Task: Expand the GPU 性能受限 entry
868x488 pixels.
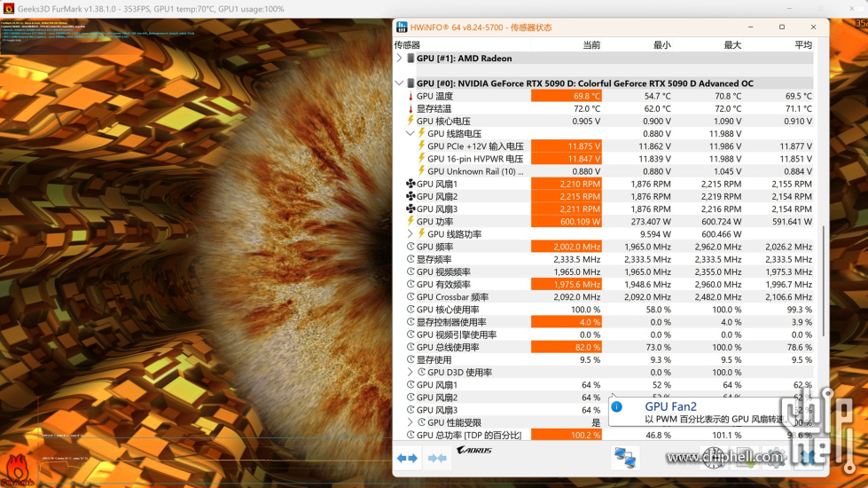Action: (x=410, y=423)
